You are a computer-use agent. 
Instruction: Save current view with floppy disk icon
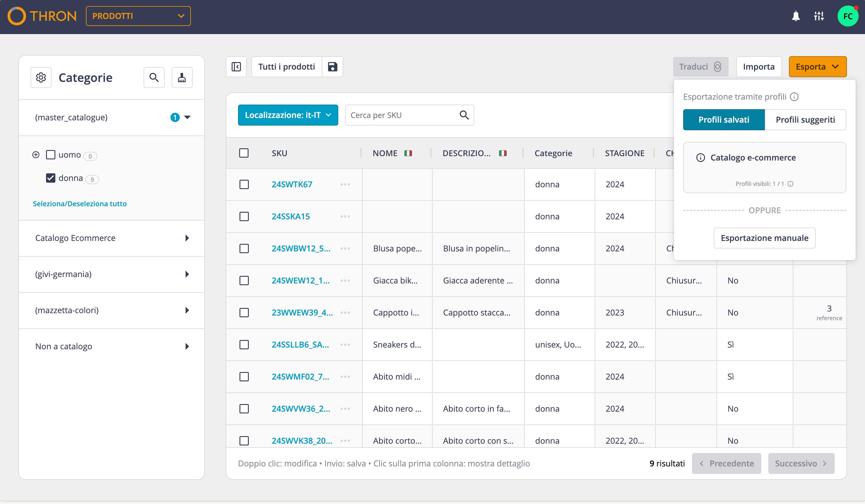coord(332,67)
